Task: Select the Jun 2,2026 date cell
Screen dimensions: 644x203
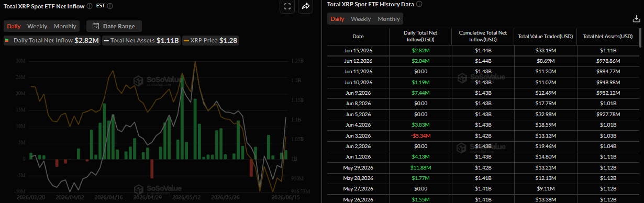Action: click(x=358, y=146)
